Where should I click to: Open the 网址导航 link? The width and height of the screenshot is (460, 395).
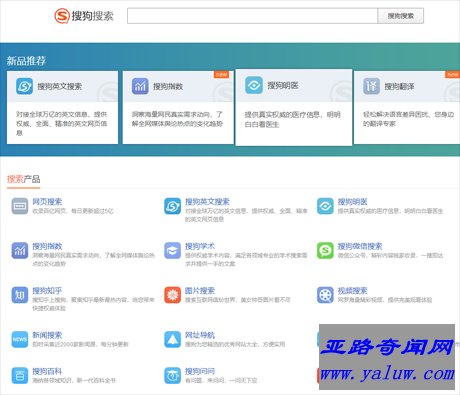(200, 335)
